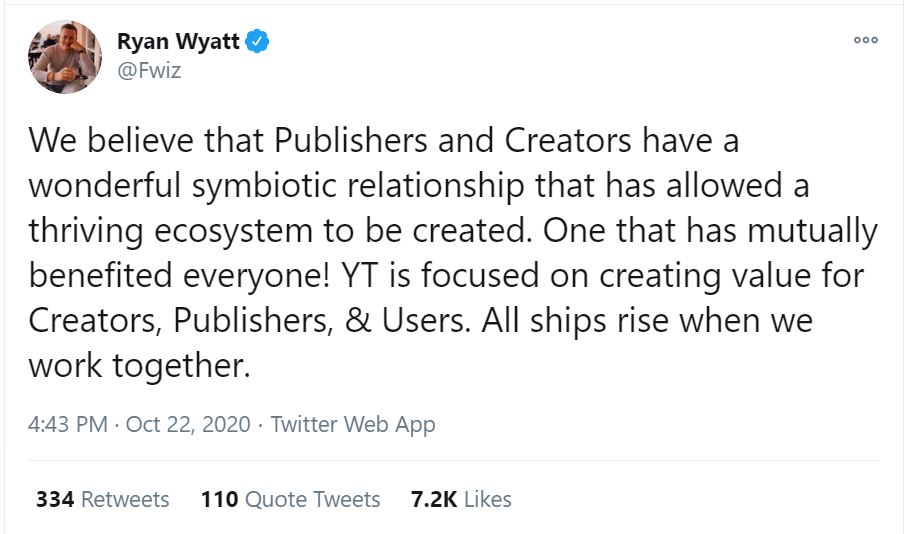
Task: Show the 7.2K Likes list
Action: click(461, 499)
